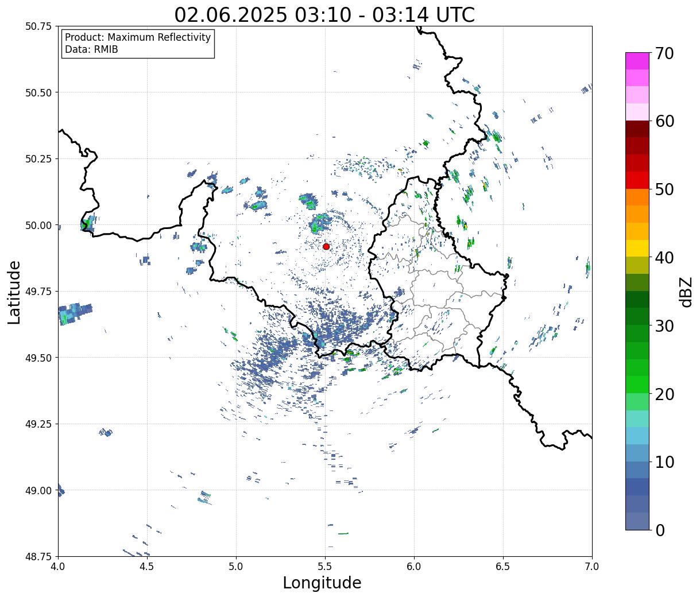Click the colorbar tick label 40
Image resolution: width=700 pixels, height=597 pixels.
tap(664, 257)
